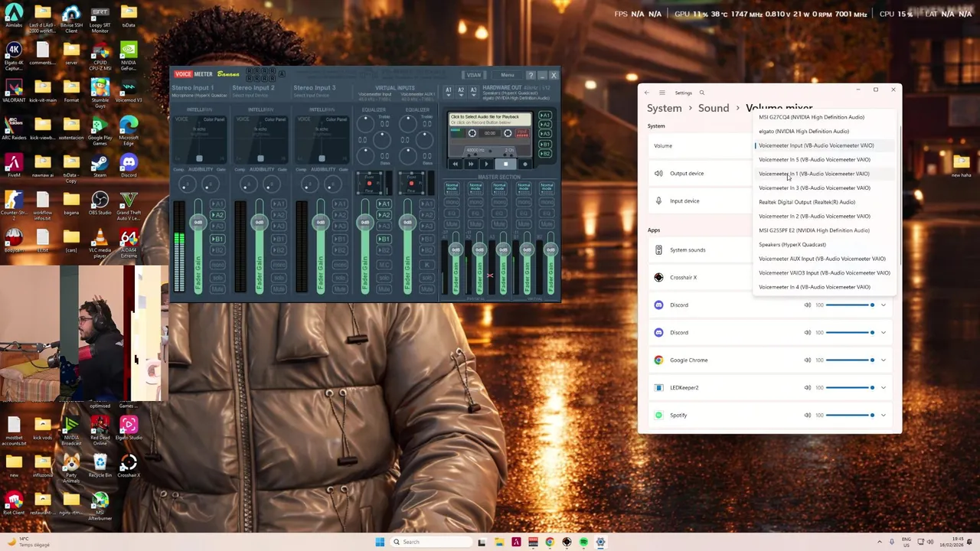Open Google Chrome from taskbar
The height and width of the screenshot is (551, 980).
coord(550,542)
